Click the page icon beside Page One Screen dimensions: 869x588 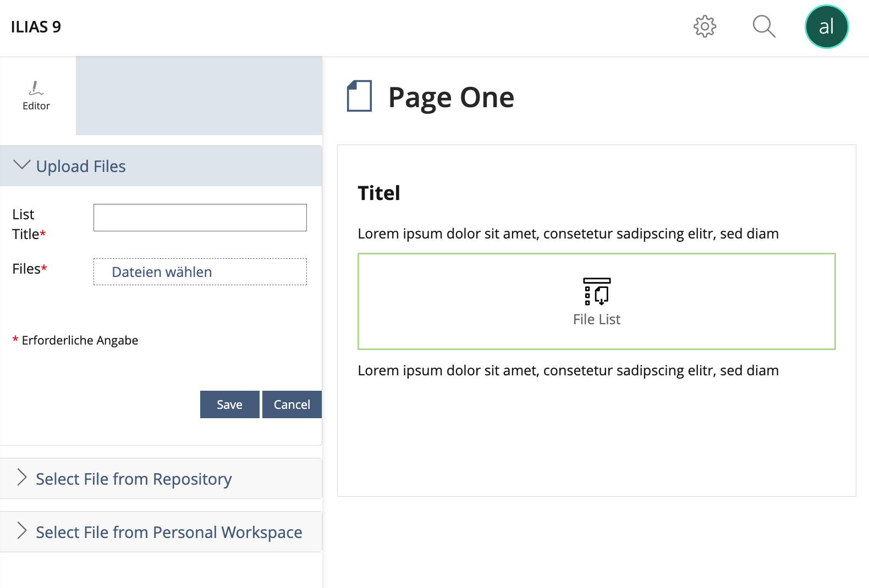[x=359, y=96]
